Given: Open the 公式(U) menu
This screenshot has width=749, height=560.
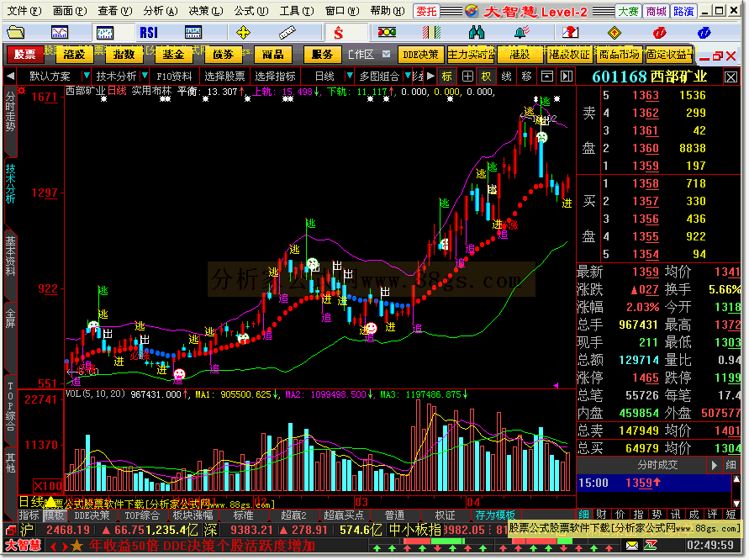Looking at the screenshot, I should (x=251, y=11).
